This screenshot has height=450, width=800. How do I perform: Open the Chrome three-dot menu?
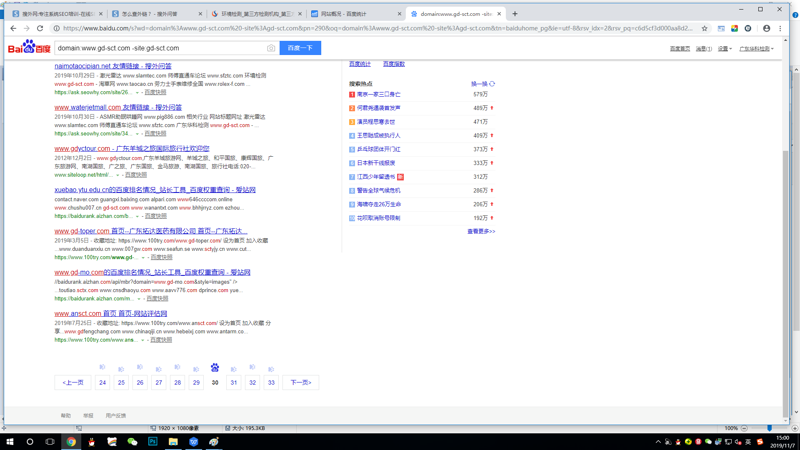coord(780,29)
